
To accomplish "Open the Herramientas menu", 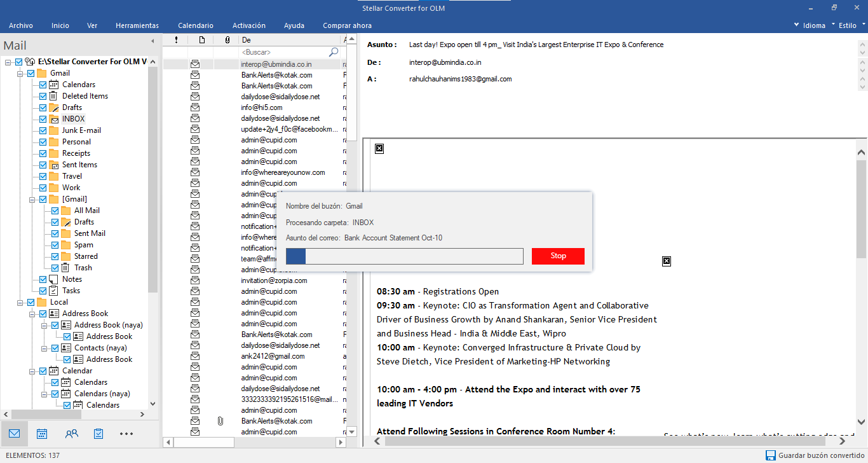I will coord(137,25).
